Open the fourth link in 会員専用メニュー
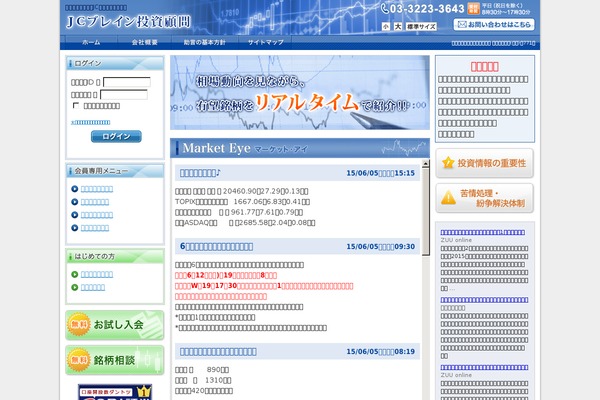 pyautogui.click(x=95, y=228)
